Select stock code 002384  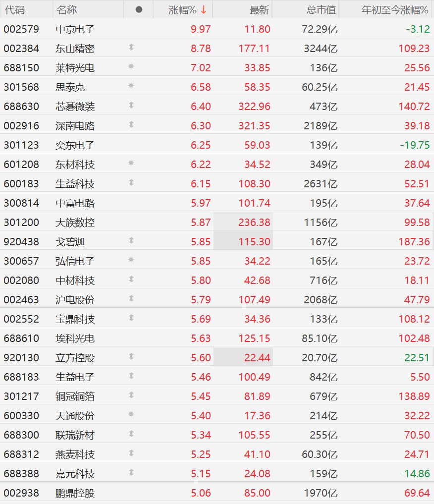[21, 49]
